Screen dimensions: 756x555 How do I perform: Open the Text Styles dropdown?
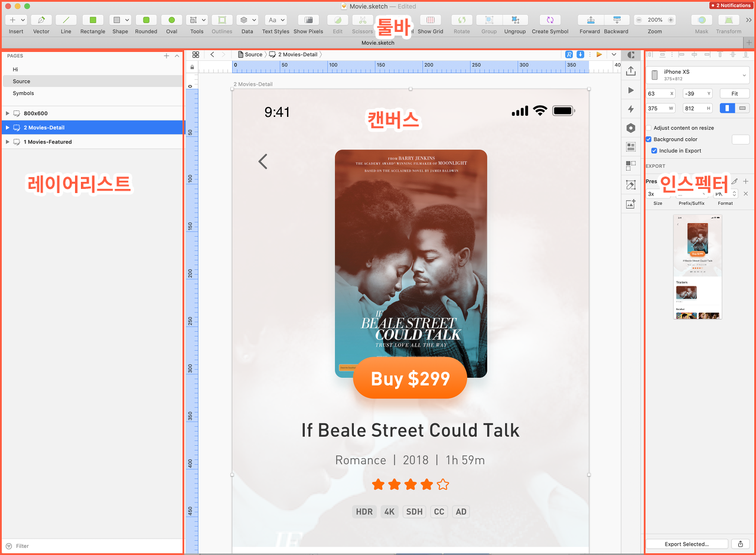[275, 20]
